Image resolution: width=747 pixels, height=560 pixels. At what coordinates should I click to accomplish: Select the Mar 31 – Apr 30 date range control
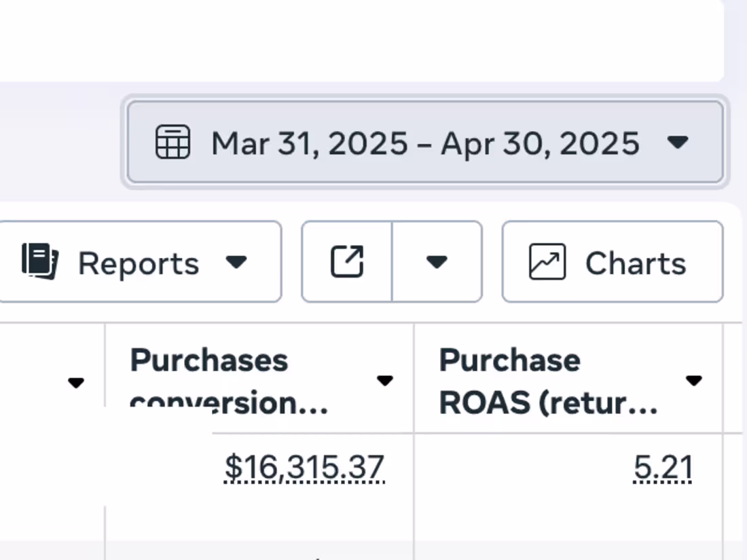pos(424,143)
